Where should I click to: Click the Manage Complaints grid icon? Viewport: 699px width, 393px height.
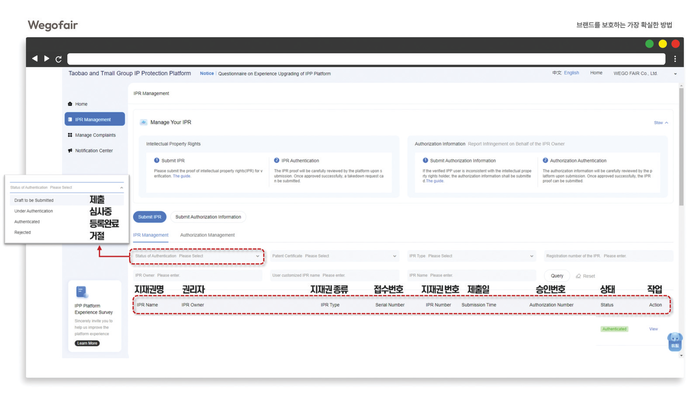point(70,135)
